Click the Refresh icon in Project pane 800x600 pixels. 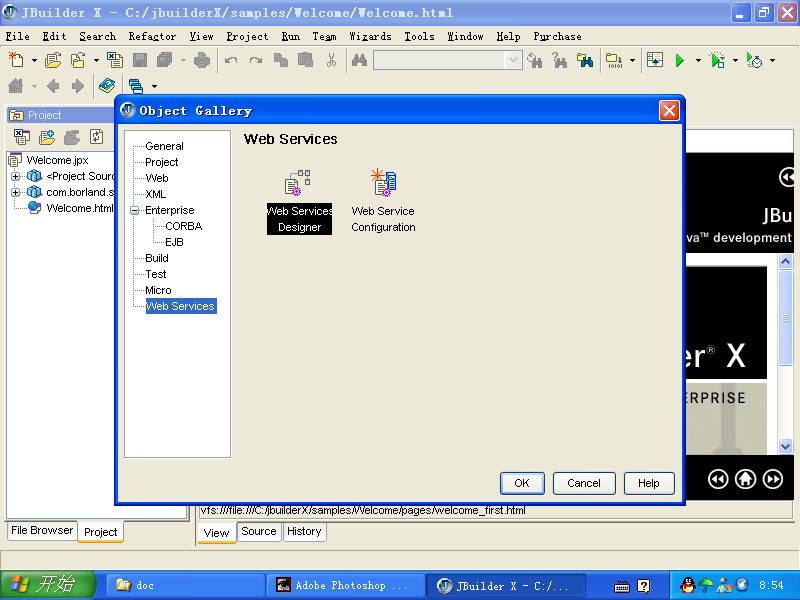pos(97,137)
